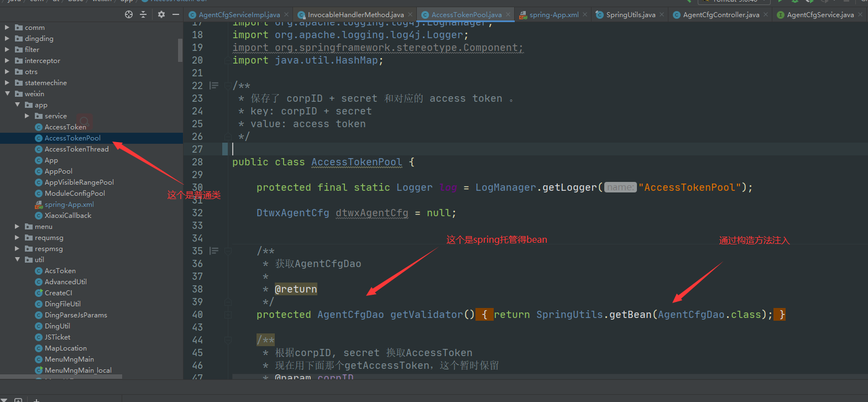Click the spring-App.xml tab file icon
The image size is (868, 402).
pyautogui.click(x=522, y=15)
